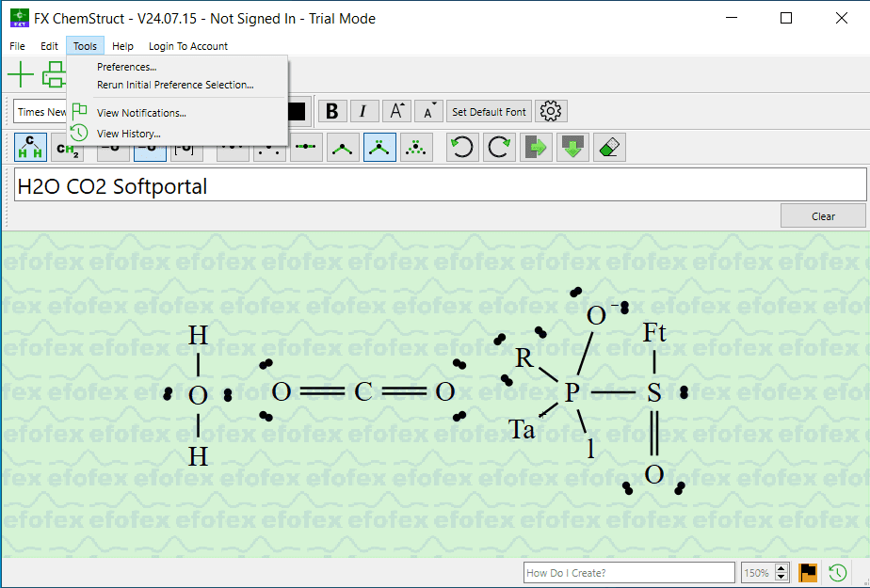Screen dimensions: 870x588
Task: Minimize the FX ChemStruct window
Action: point(732,18)
